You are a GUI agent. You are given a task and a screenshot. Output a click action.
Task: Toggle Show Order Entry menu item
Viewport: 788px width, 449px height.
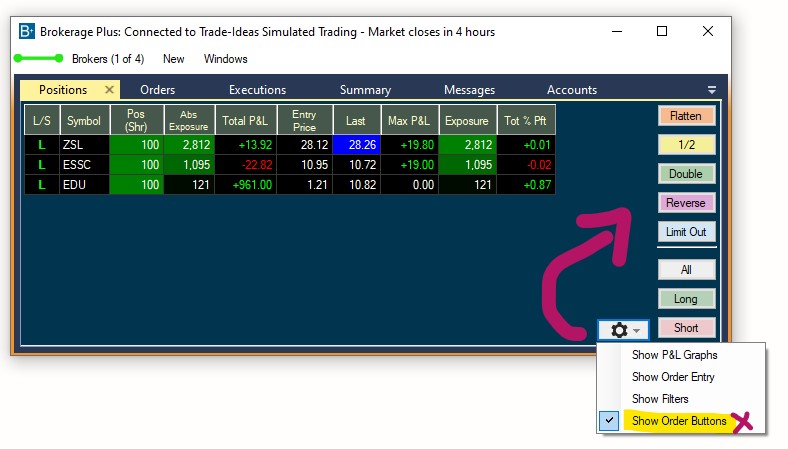(x=673, y=377)
